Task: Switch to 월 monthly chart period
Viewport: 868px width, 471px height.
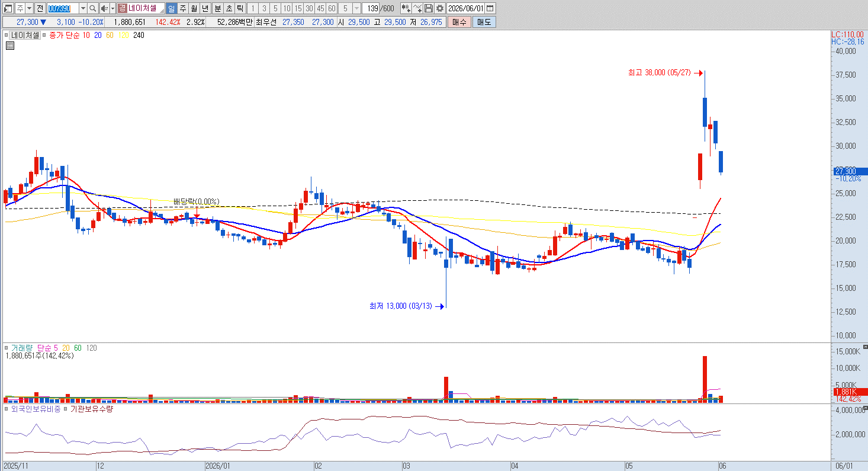Action: [x=194, y=8]
